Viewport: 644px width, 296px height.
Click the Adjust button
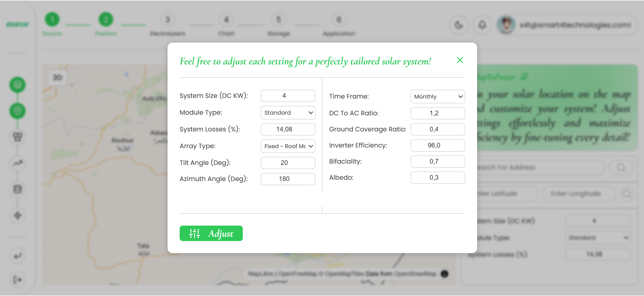pos(211,233)
